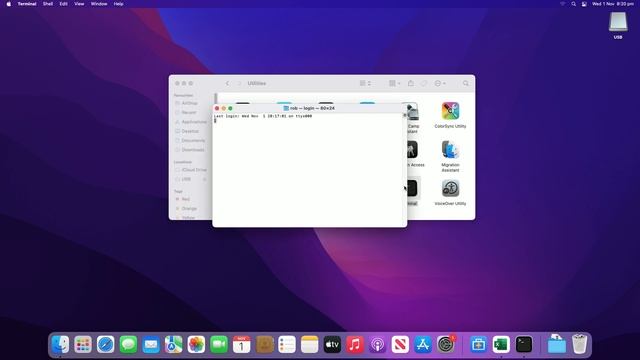Open Control Center in menu bar

(x=584, y=4)
